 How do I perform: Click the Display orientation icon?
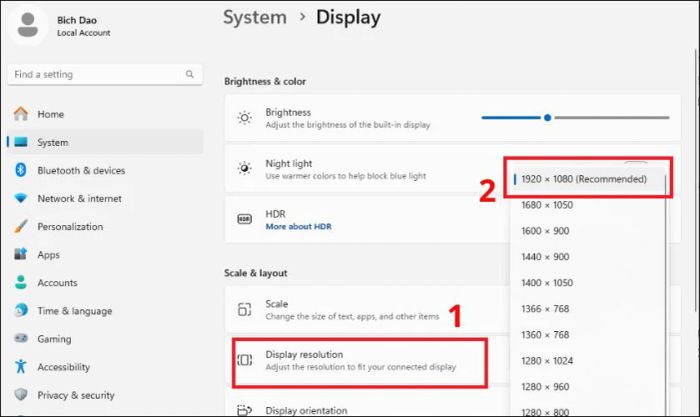click(244, 410)
